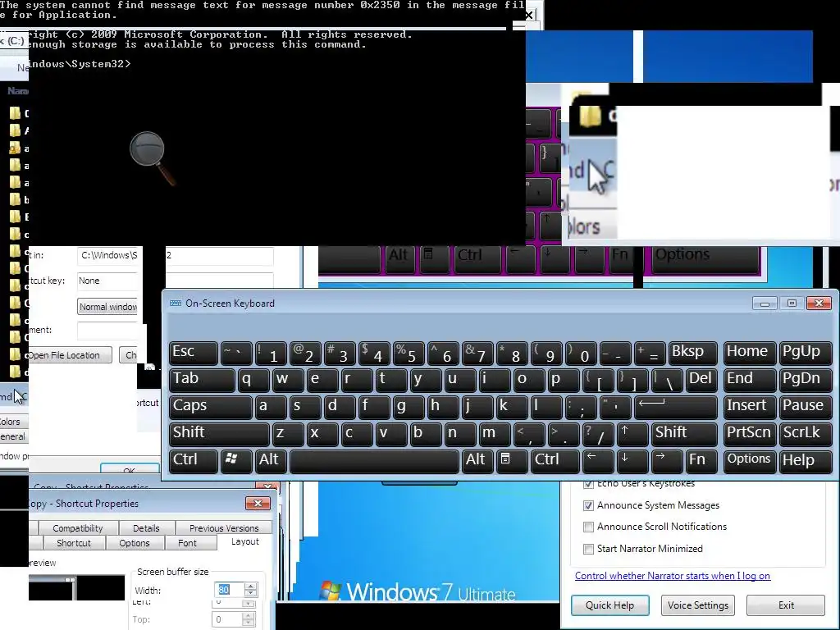Open Control whether Narrator starts when I log on link

point(673,576)
